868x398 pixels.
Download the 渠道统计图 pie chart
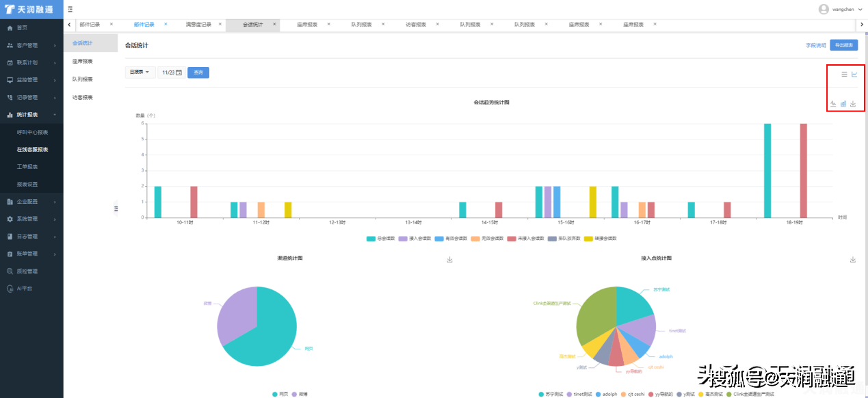[x=449, y=260]
